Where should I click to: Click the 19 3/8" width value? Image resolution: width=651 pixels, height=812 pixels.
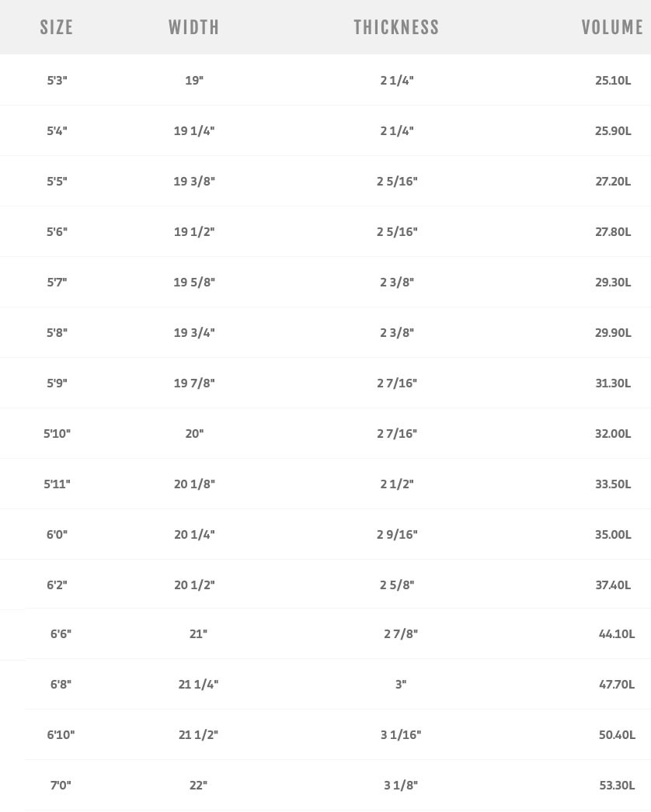point(194,181)
